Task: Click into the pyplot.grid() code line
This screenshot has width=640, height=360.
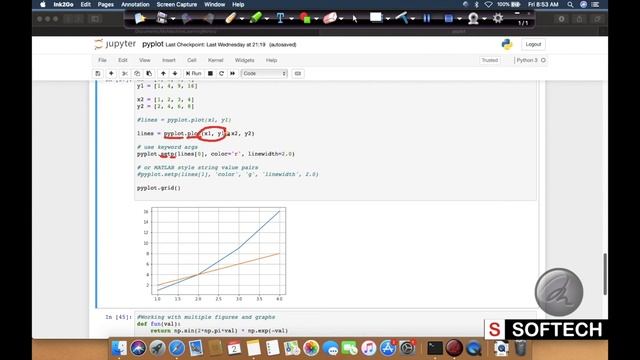Action: pyautogui.click(x=159, y=188)
